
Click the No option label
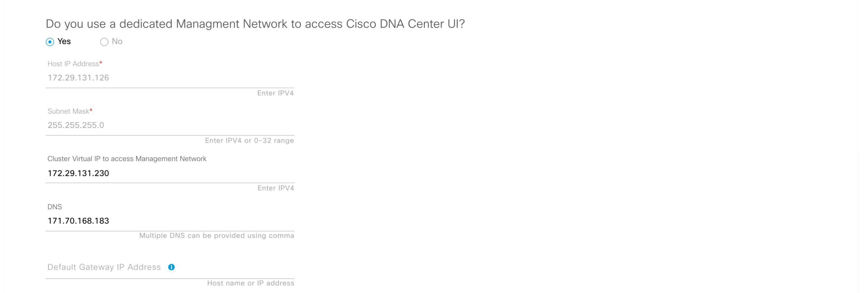pyautogui.click(x=117, y=41)
